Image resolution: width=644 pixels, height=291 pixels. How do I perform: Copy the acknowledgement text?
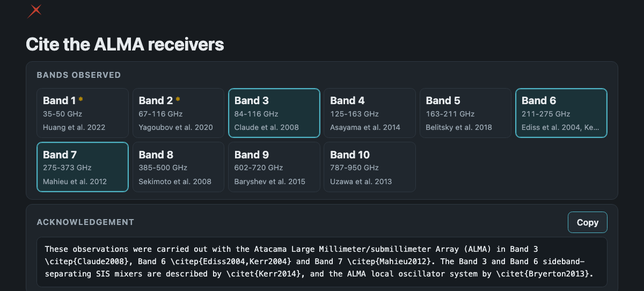coord(588,222)
